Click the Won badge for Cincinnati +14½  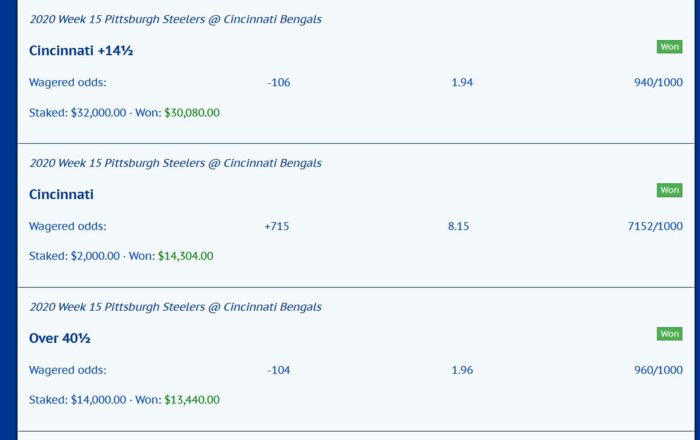(669, 47)
